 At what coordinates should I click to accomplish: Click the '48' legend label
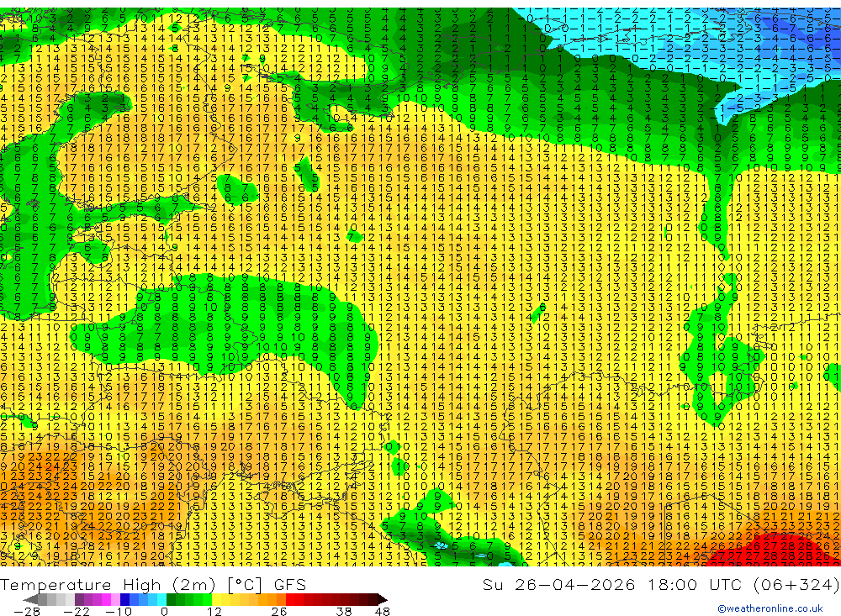point(383,612)
